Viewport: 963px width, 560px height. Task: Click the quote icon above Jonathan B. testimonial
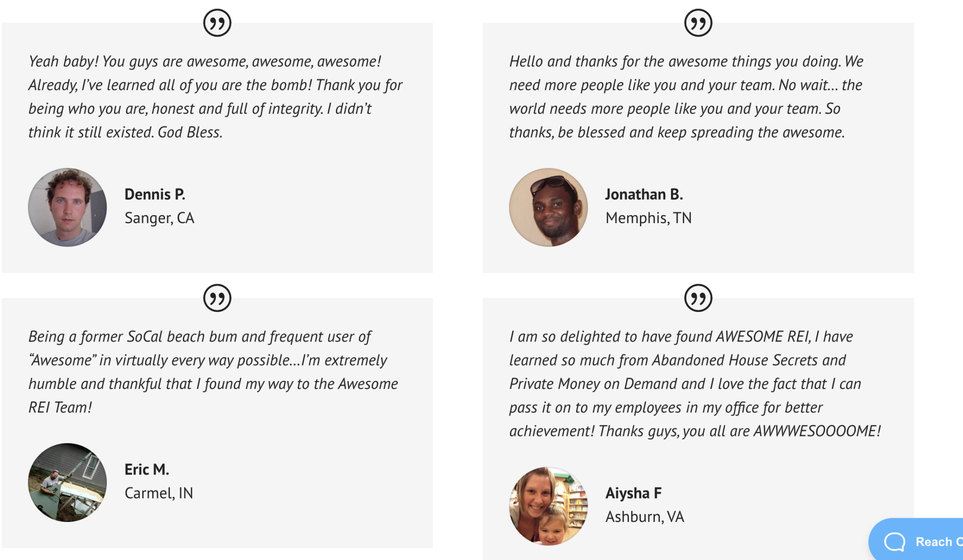click(698, 23)
